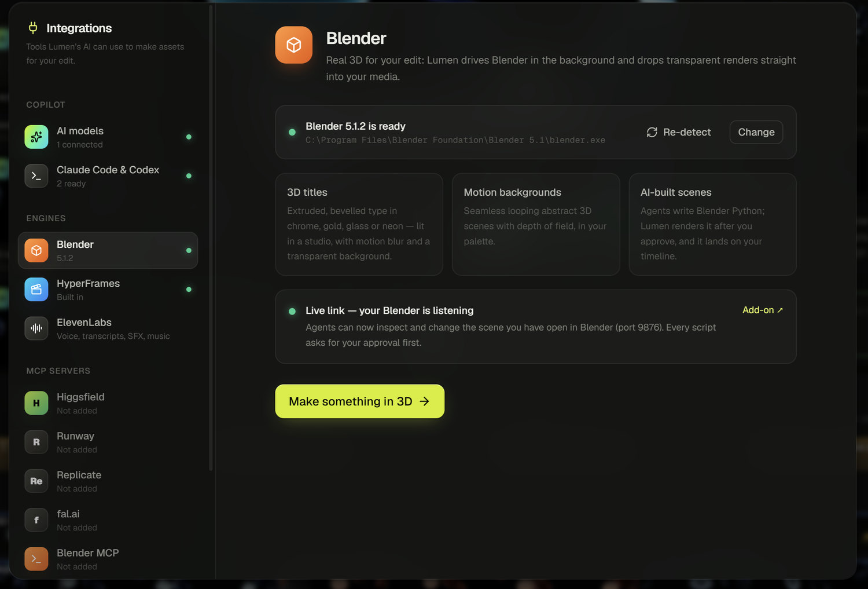
Task: Click the MCP SERVERS section label
Action: pyautogui.click(x=58, y=371)
